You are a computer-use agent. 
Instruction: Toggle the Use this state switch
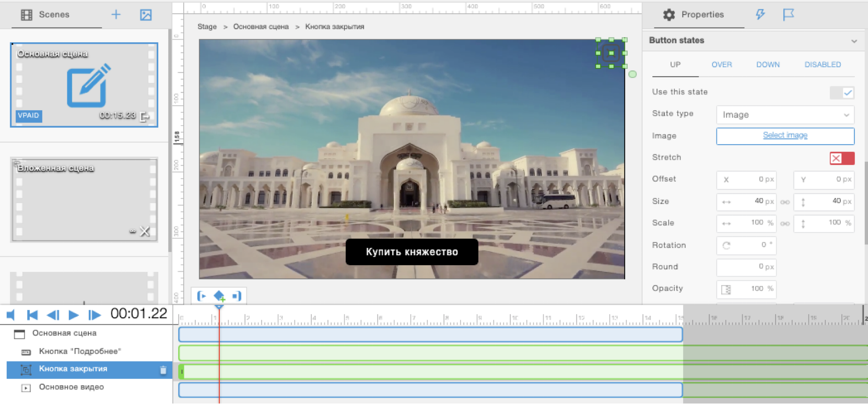point(842,92)
